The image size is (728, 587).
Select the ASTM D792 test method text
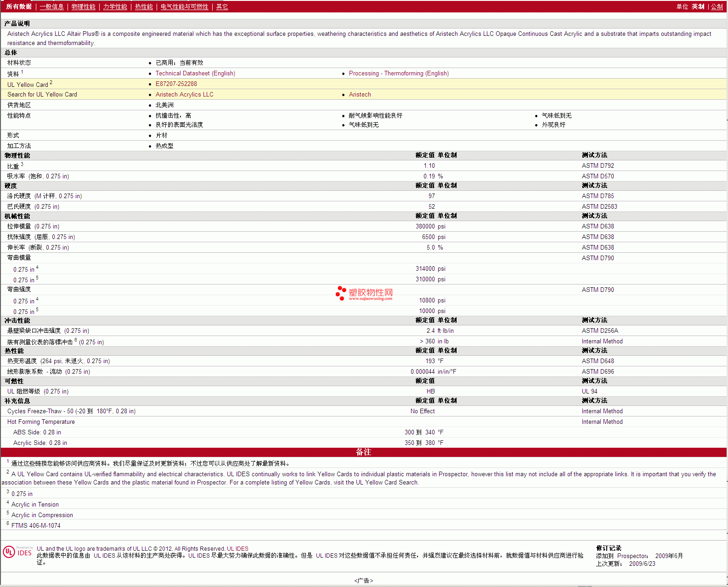[x=598, y=165]
